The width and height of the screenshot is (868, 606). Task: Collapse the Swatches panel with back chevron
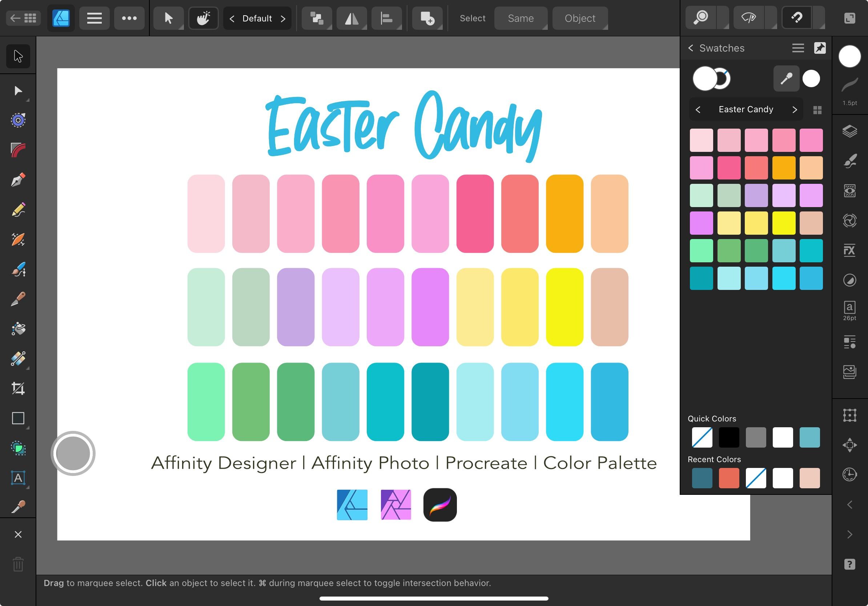[x=691, y=48]
